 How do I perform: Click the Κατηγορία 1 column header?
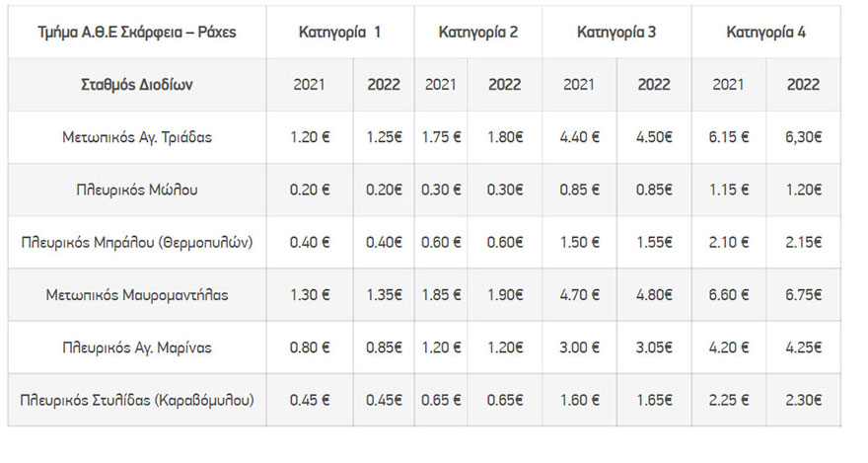(340, 32)
